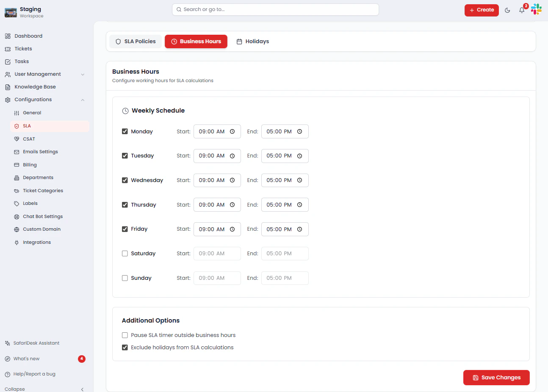Click the Help/Report a bug question icon

point(8,374)
